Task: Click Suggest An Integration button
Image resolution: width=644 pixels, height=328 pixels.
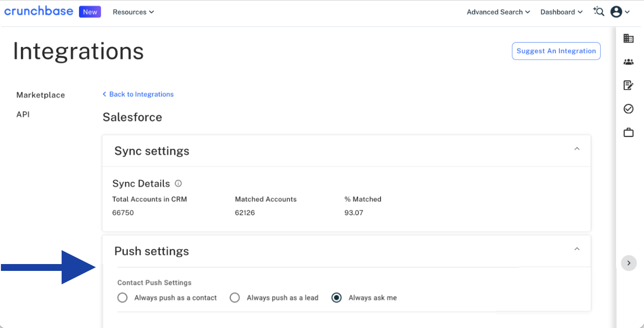Action: point(556,51)
